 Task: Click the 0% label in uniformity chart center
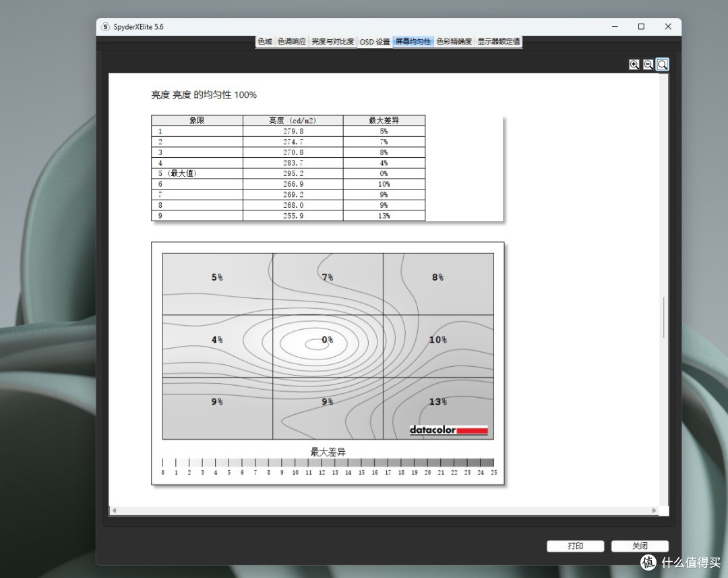coord(328,340)
